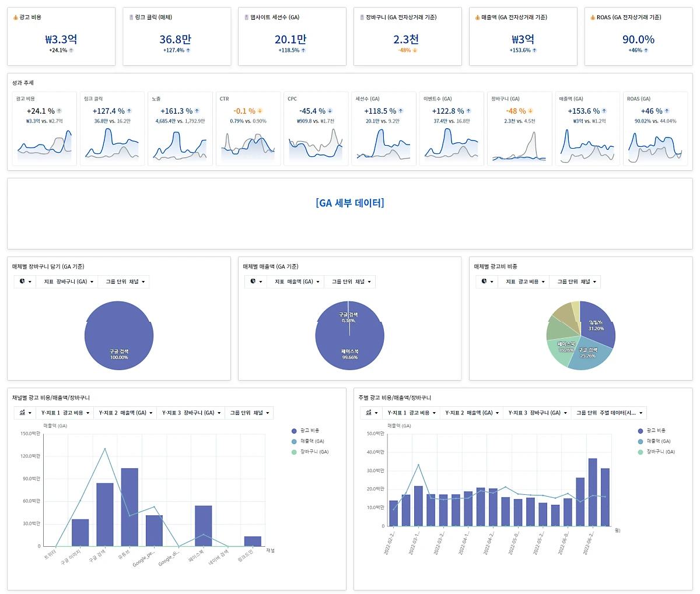Screen dimensions: 700x594
Task: Open pie chart type icon in 매체별 매출액
Action: 256,282
